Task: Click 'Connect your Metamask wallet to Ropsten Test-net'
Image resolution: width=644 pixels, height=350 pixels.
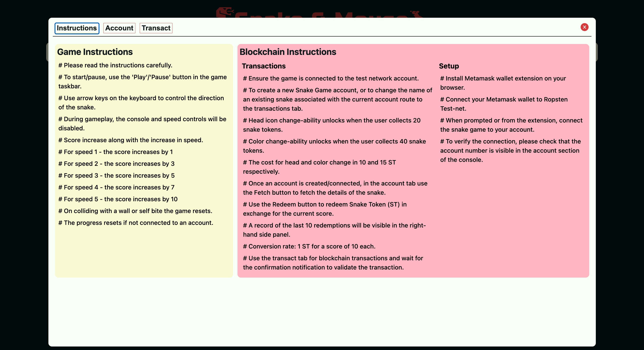Action: (x=504, y=104)
